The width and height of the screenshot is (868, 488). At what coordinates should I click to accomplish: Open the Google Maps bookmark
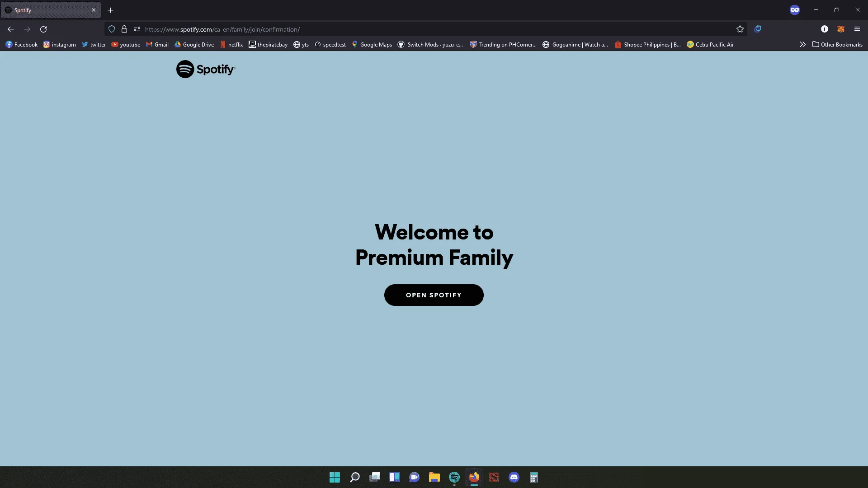coord(372,45)
